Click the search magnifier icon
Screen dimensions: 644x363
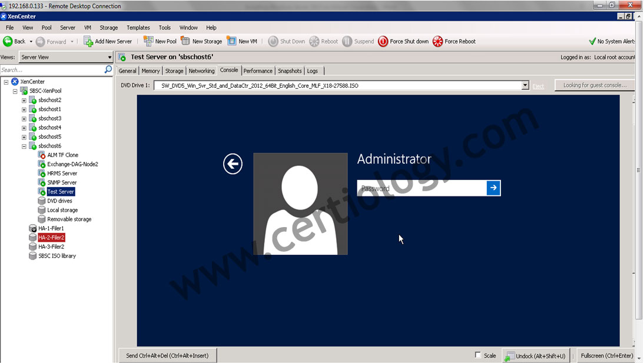point(108,69)
